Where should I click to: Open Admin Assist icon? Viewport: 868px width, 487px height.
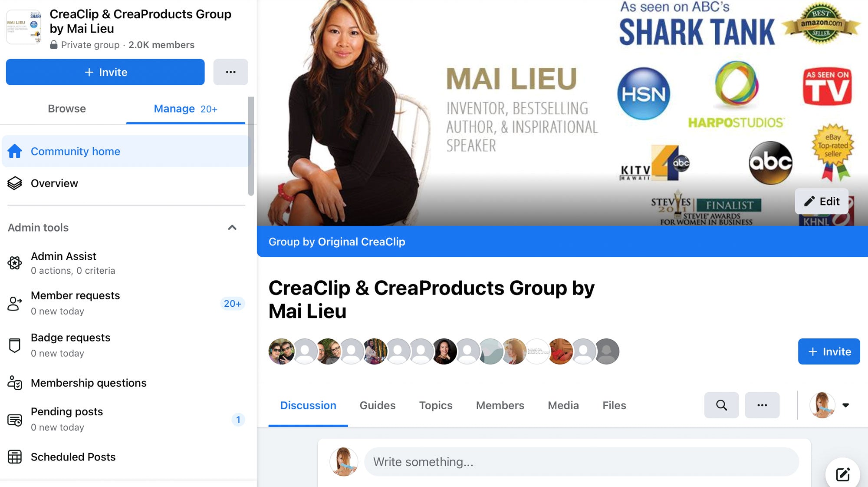(15, 263)
